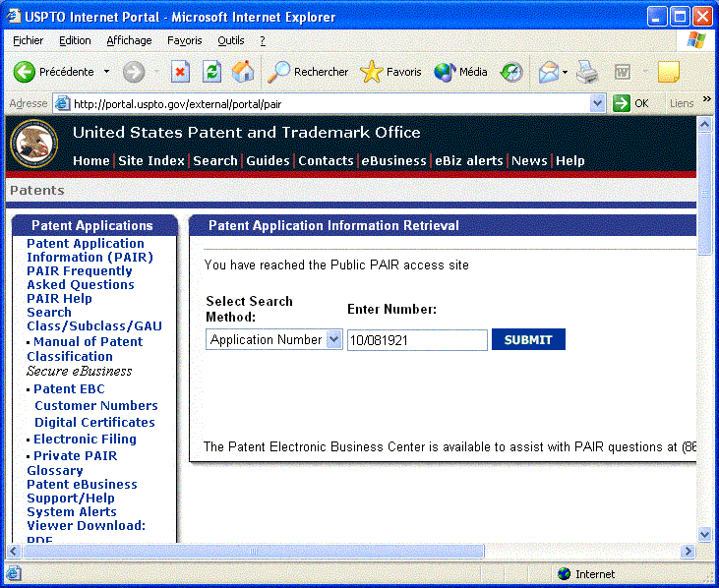Click the horizontal scrollbar left arrow
Screen dimensions: 719x588
pyautogui.click(x=14, y=551)
